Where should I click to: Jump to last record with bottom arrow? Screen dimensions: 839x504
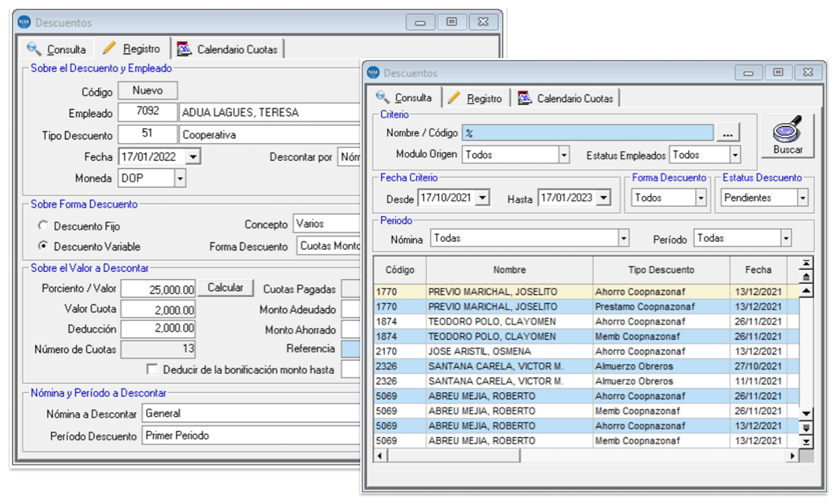(x=806, y=442)
